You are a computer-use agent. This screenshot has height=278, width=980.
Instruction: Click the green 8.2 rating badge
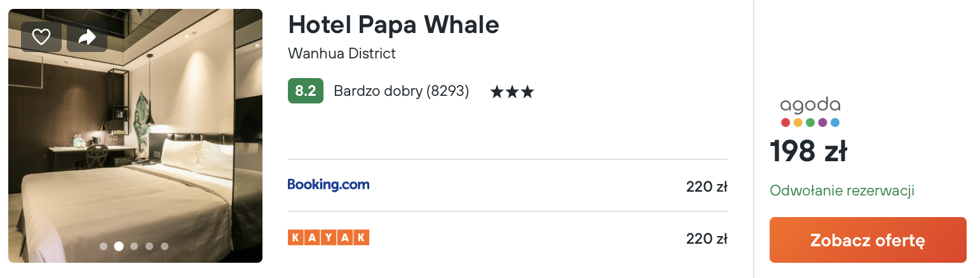[306, 91]
